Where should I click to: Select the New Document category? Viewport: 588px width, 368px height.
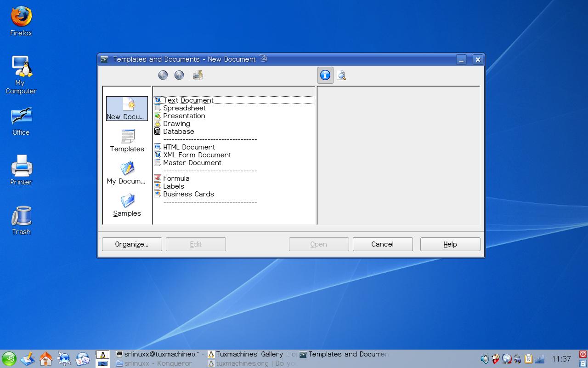pyautogui.click(x=127, y=109)
